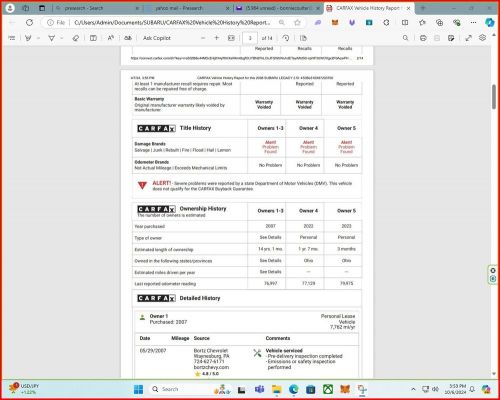Image resolution: width=500 pixels, height=400 pixels.
Task: Rotate the PDF page icon
Action: click(286, 38)
